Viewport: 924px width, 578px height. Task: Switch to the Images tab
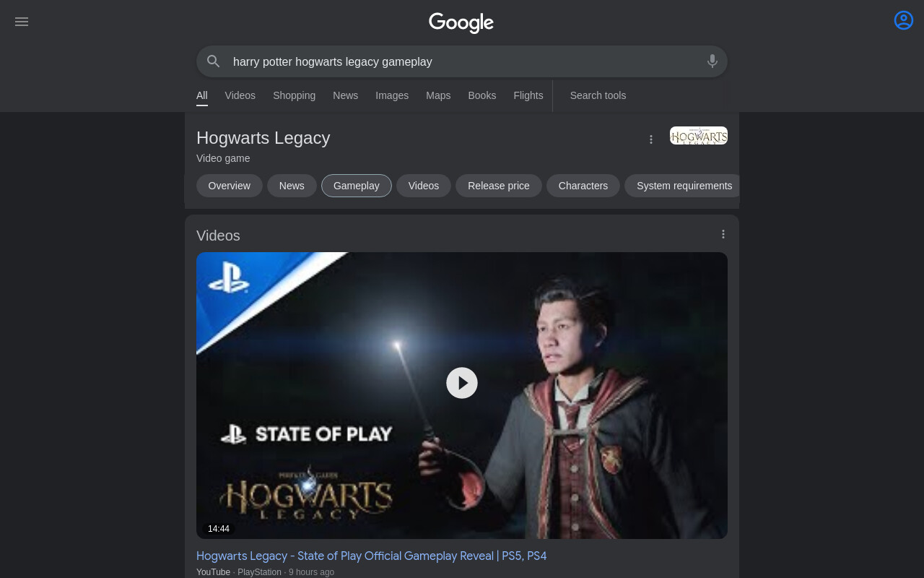(x=392, y=95)
